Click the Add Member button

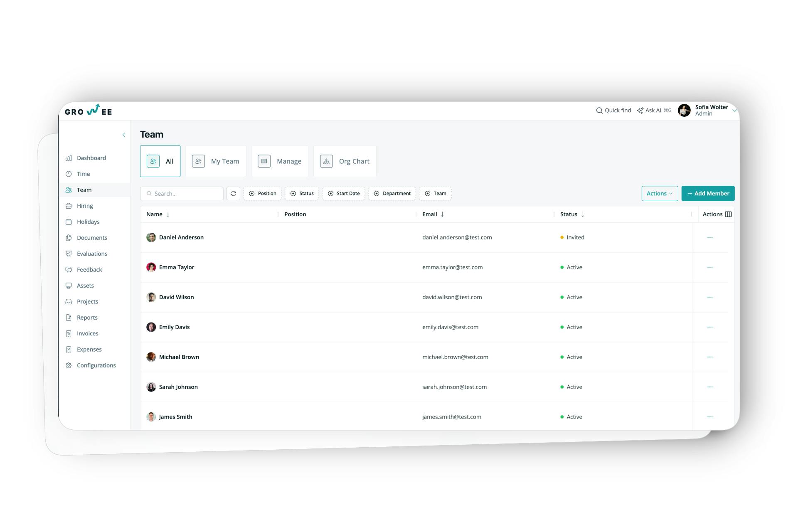point(708,193)
